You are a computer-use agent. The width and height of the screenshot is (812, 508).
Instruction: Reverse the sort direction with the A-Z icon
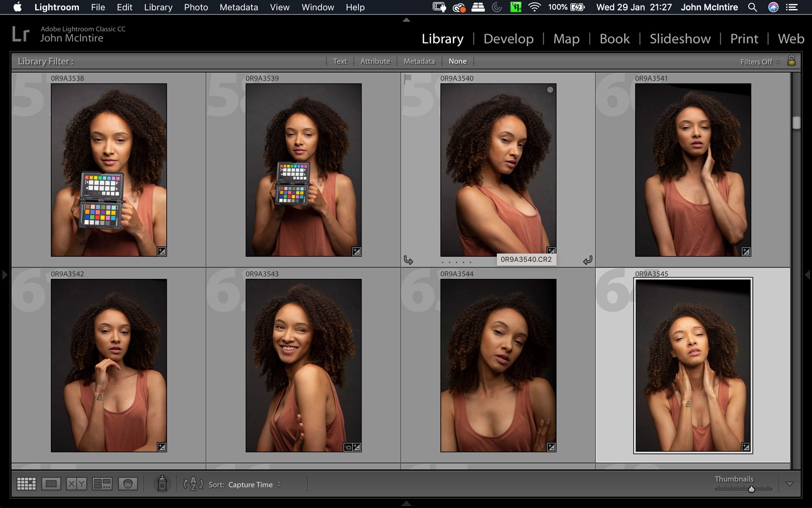click(193, 484)
